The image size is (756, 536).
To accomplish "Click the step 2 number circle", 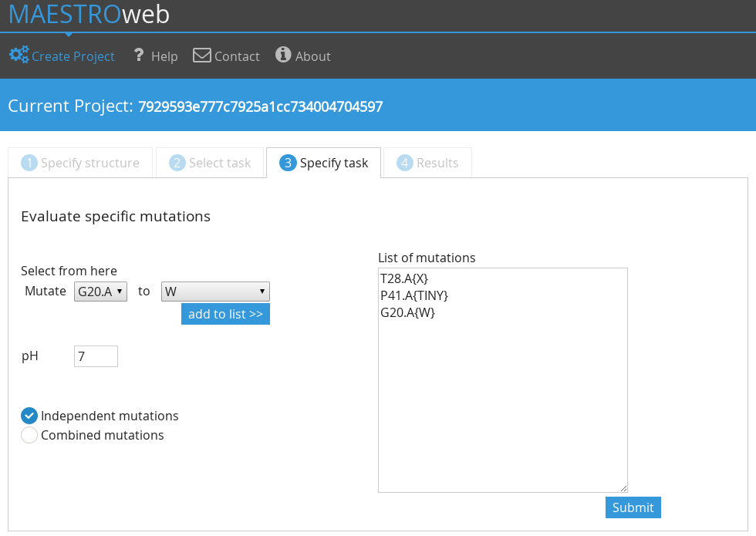I will tap(177, 163).
